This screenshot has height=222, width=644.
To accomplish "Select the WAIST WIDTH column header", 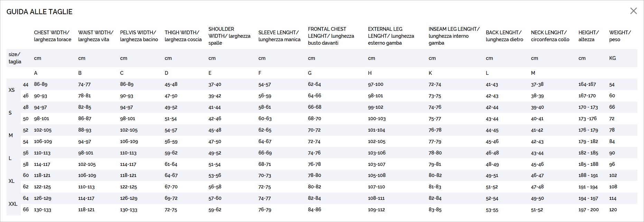I will pyautogui.click(x=96, y=36).
